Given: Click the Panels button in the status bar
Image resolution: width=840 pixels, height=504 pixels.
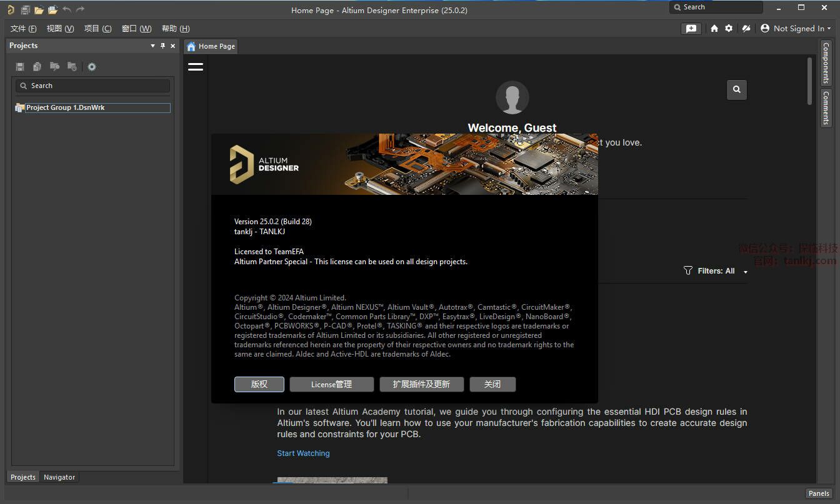Looking at the screenshot, I should point(819,493).
